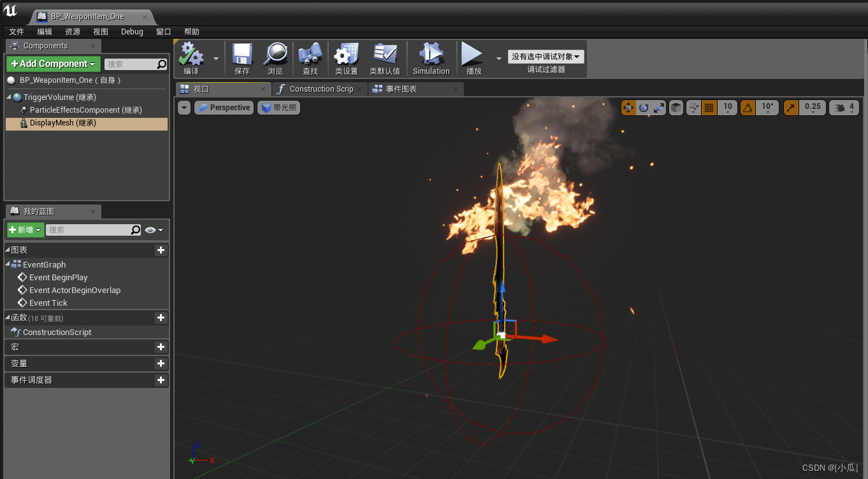Click the Play (播放) arrow icon
This screenshot has height=479, width=868.
pyautogui.click(x=473, y=55)
